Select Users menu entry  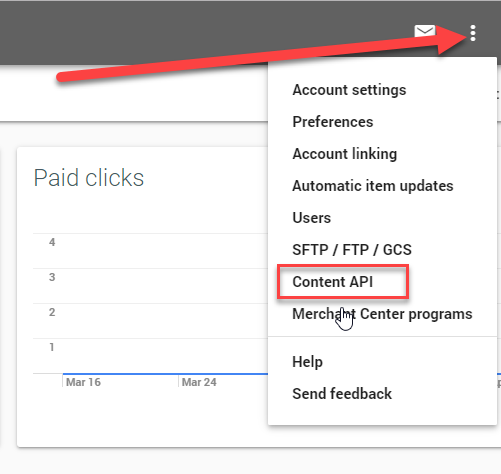311,218
